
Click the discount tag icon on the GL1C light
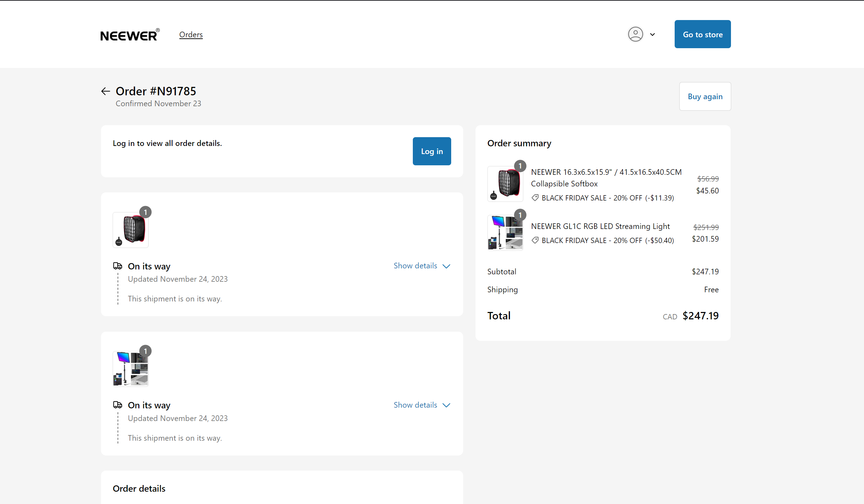(535, 240)
